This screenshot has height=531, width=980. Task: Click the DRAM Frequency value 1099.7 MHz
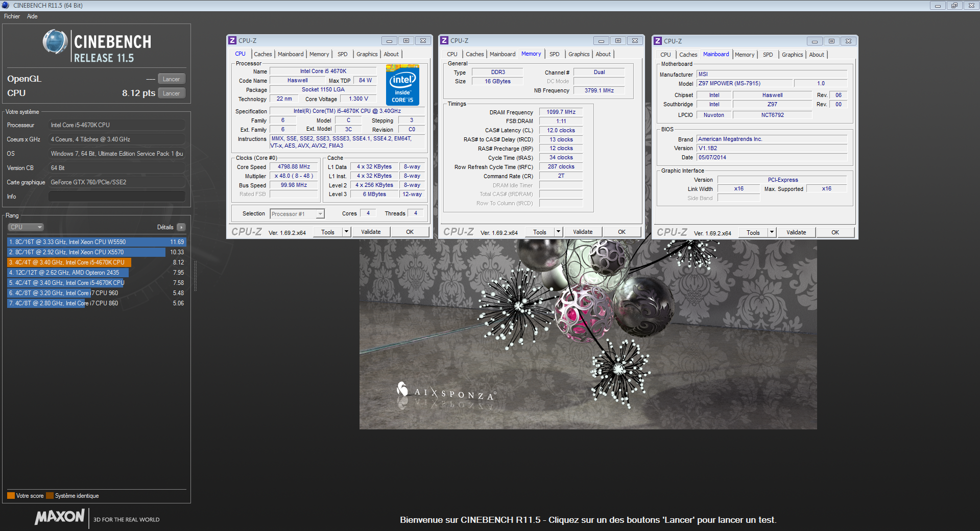click(x=561, y=112)
